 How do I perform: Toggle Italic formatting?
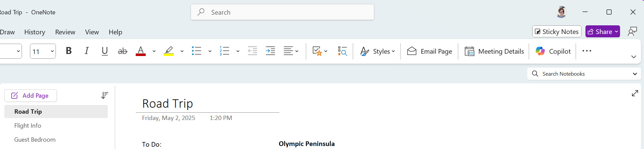[87, 51]
